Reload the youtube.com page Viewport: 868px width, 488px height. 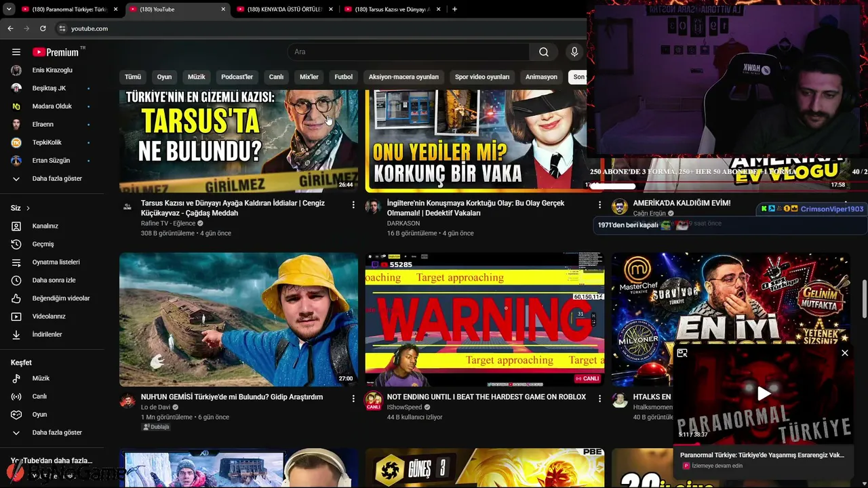43,28
